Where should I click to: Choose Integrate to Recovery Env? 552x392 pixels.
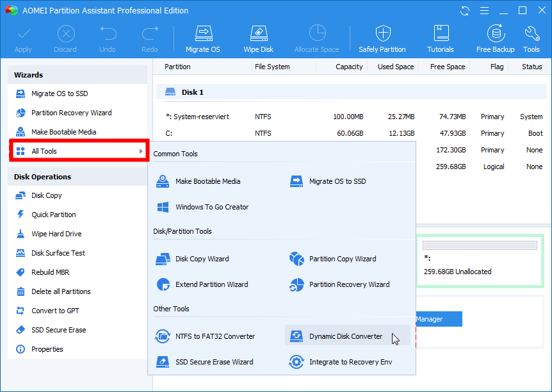click(x=341, y=362)
